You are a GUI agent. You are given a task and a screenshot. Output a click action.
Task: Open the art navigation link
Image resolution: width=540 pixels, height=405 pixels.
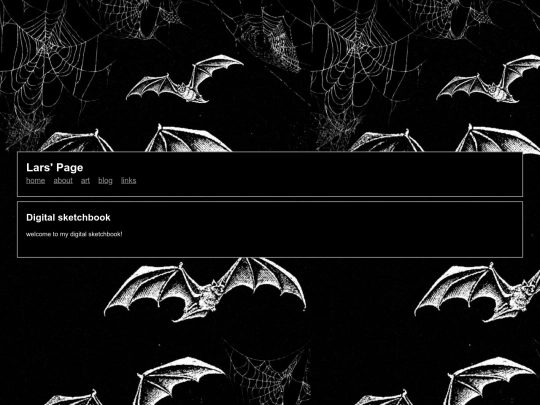[x=85, y=180]
